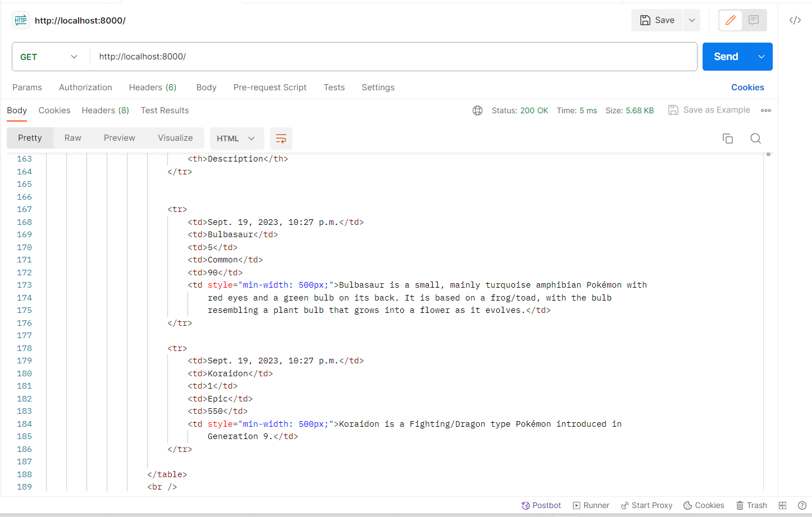
Task: Open the request Headers (6) tab
Action: pyautogui.click(x=153, y=87)
